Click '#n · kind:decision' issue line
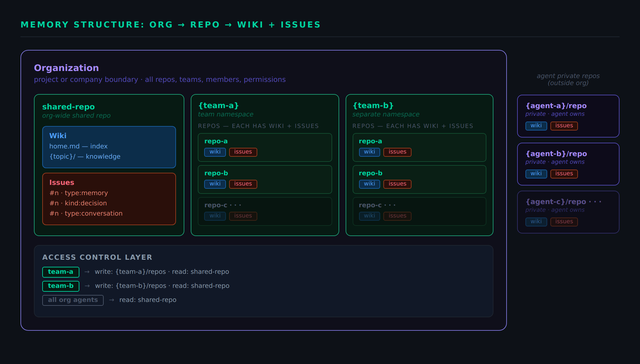The width and height of the screenshot is (640, 364). click(78, 203)
